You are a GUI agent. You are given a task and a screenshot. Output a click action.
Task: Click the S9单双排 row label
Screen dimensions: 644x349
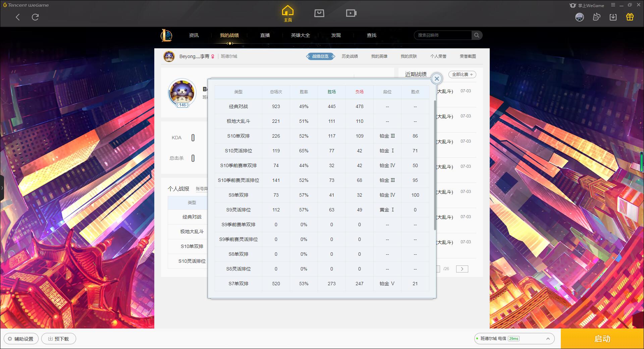click(x=238, y=195)
